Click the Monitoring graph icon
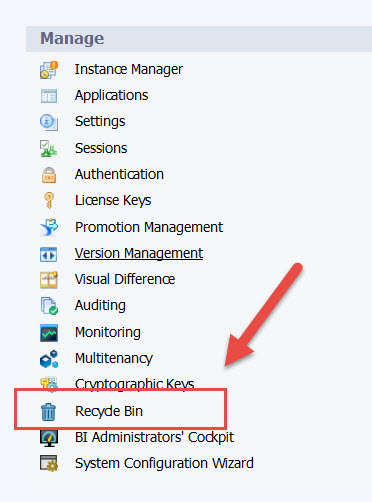372x502 pixels. pos(49,333)
